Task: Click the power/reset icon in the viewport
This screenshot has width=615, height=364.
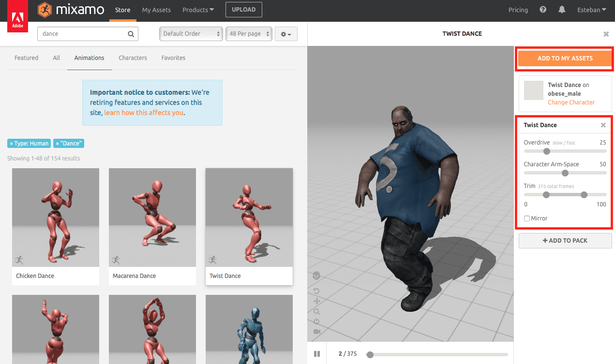Action: point(316,320)
